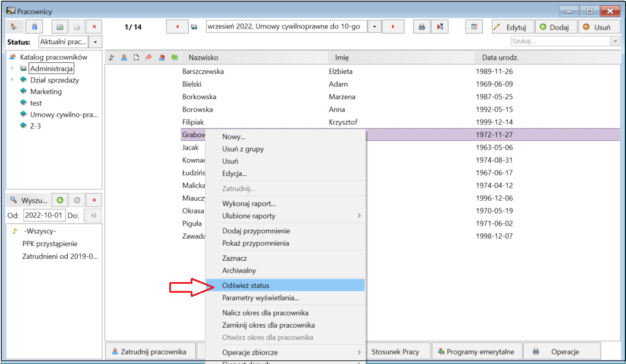Choose Edycja... in context menu
The width and height of the screenshot is (626, 364).
(x=285, y=173)
